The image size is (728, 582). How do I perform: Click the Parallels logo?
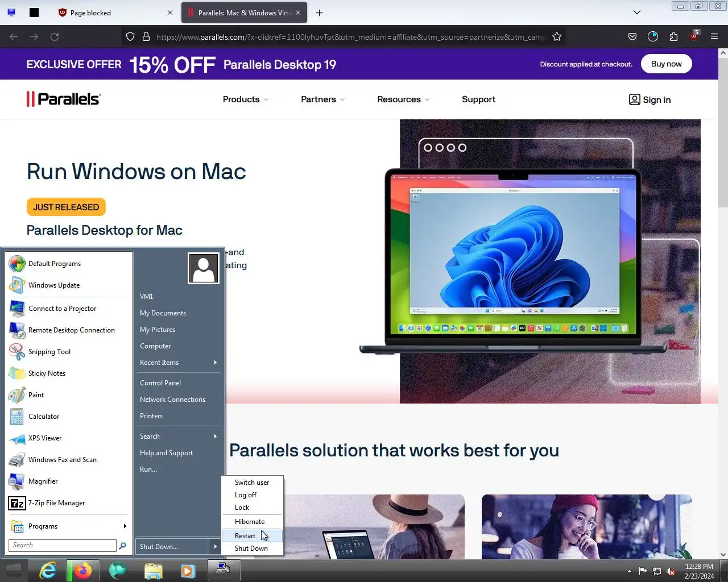64,99
